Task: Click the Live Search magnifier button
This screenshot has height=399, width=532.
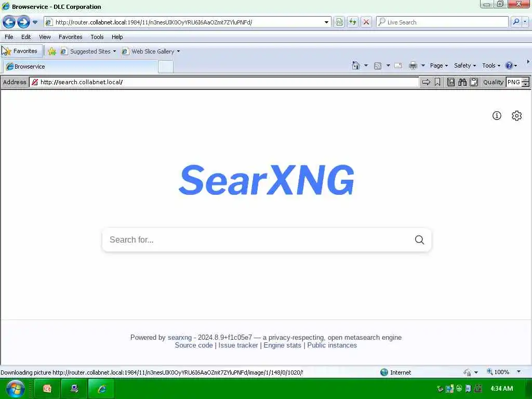Action: click(x=516, y=22)
